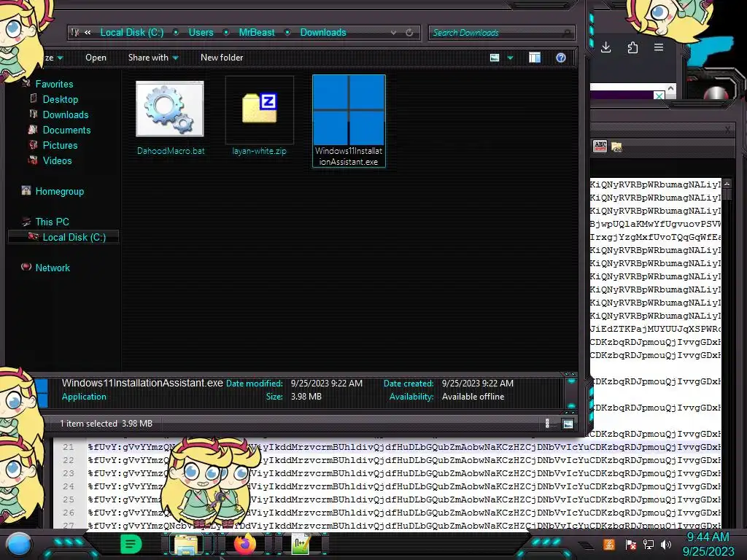Click the 3.98 MB size value in details pane

click(306, 397)
